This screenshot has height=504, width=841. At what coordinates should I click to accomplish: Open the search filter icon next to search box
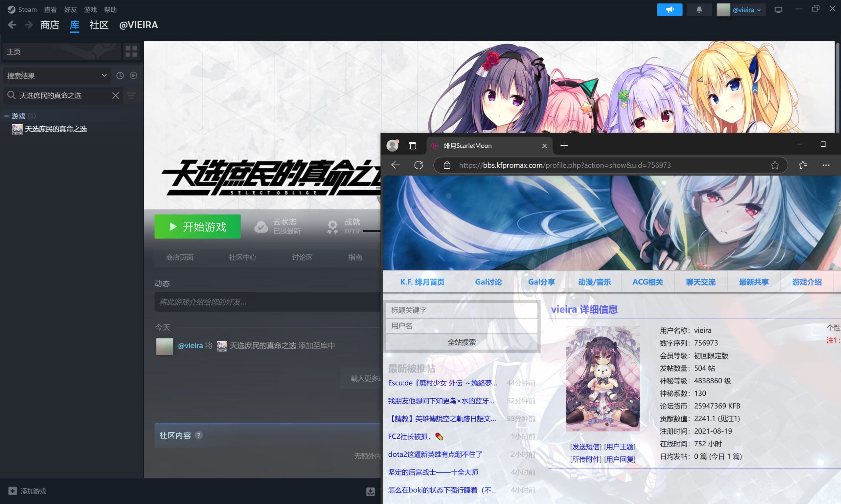tap(131, 95)
